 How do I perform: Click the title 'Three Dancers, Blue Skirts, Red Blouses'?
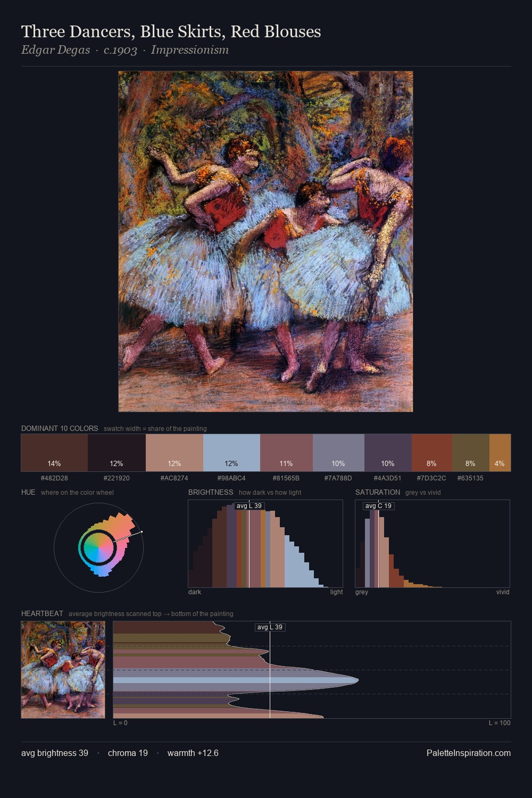tap(171, 31)
